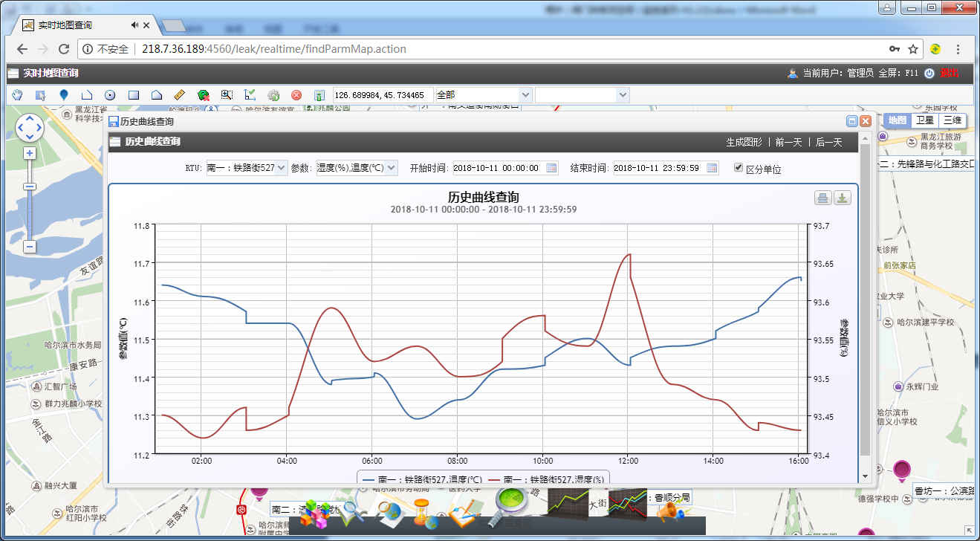The width and height of the screenshot is (980, 541).
Task: Open the start time calendar picker
Action: (551, 168)
